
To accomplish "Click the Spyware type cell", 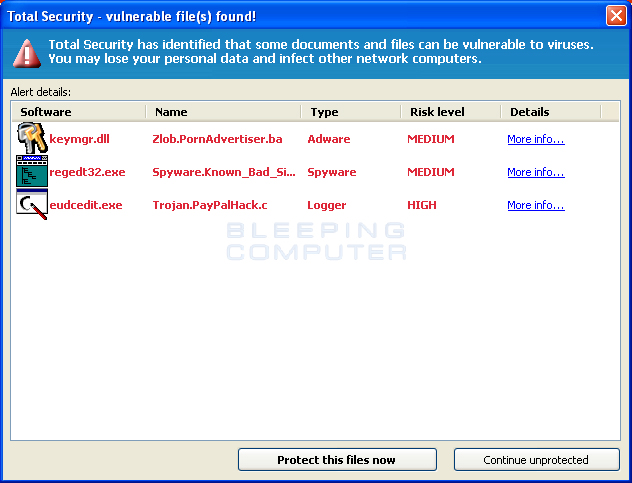I will point(332,172).
